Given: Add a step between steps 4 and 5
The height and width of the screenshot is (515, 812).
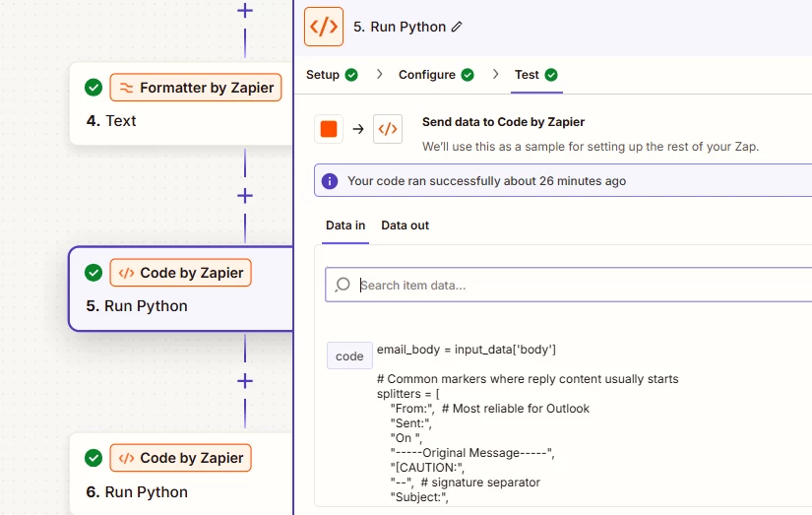Looking at the screenshot, I should [245, 196].
